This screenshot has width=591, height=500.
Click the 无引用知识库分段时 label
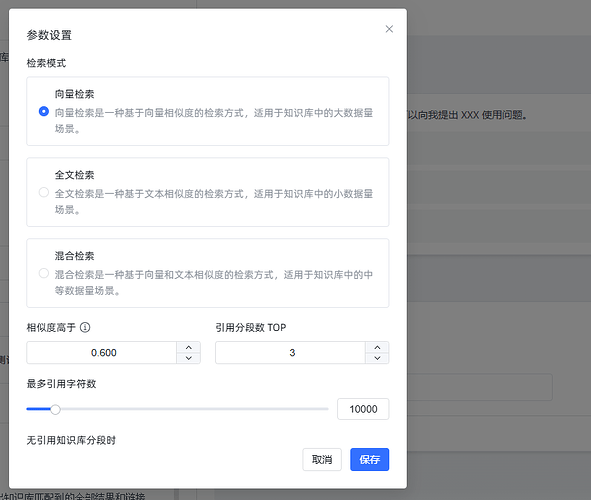pyautogui.click(x=71, y=440)
